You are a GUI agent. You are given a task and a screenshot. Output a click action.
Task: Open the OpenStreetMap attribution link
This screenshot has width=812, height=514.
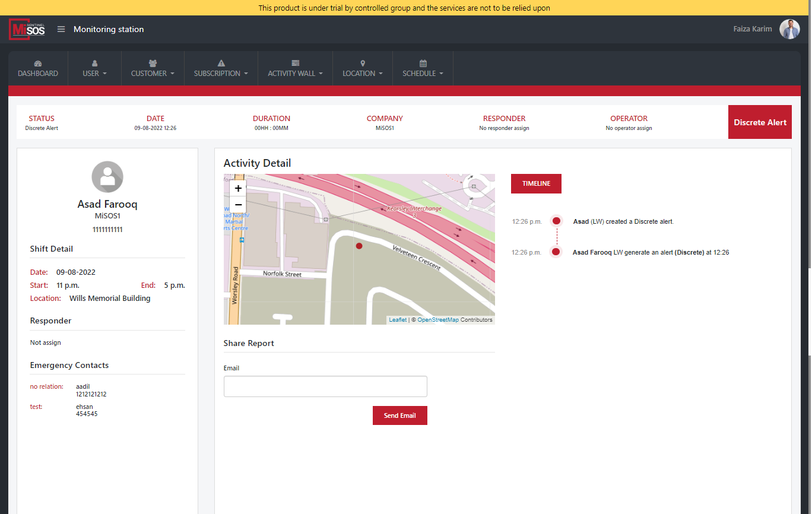[x=437, y=320]
